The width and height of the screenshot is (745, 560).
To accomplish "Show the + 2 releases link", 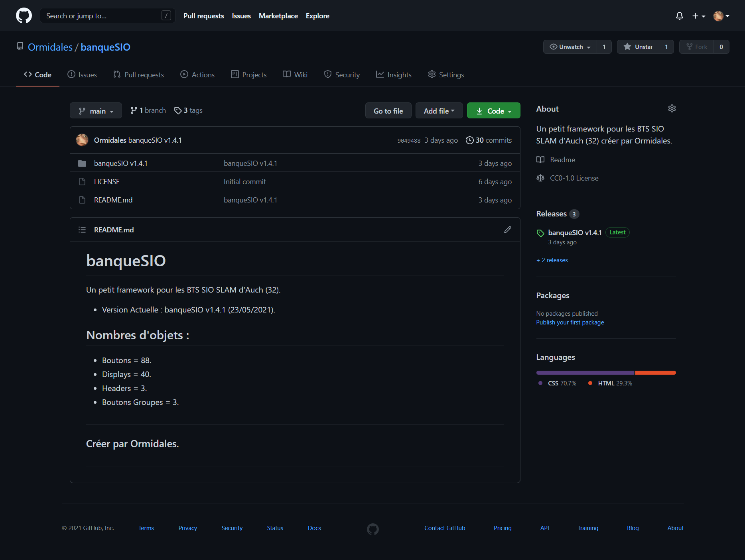I will pyautogui.click(x=552, y=260).
